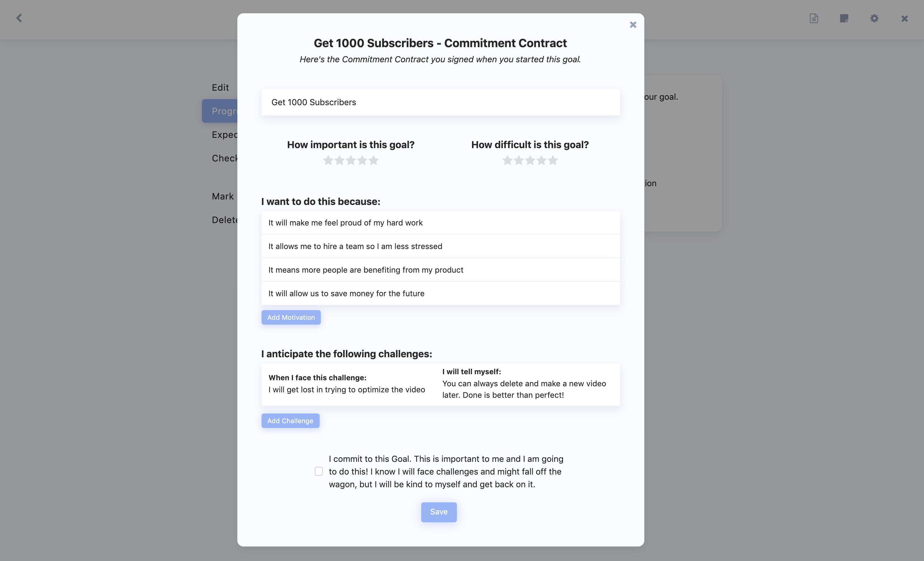The image size is (924, 561).
Task: Close the Commitment Contract modal with X
Action: [633, 25]
